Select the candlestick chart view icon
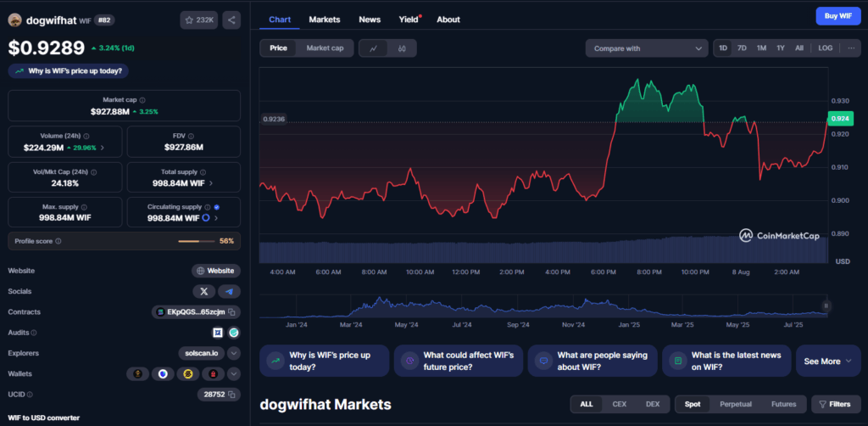This screenshot has height=426, width=868. click(402, 48)
